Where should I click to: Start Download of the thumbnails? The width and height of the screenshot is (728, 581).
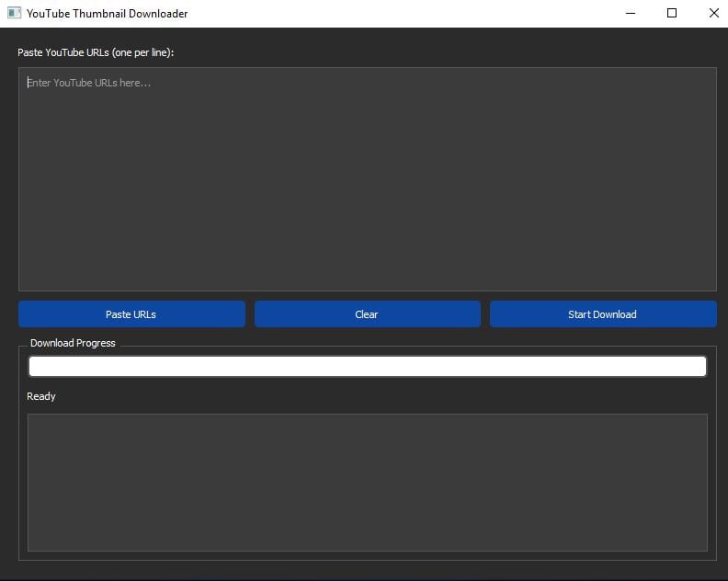click(602, 314)
